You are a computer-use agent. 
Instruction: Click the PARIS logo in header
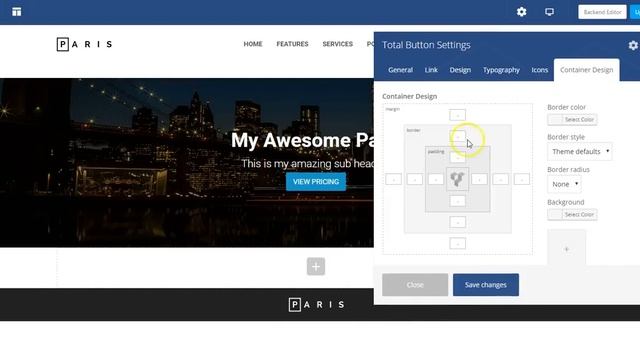click(x=84, y=44)
